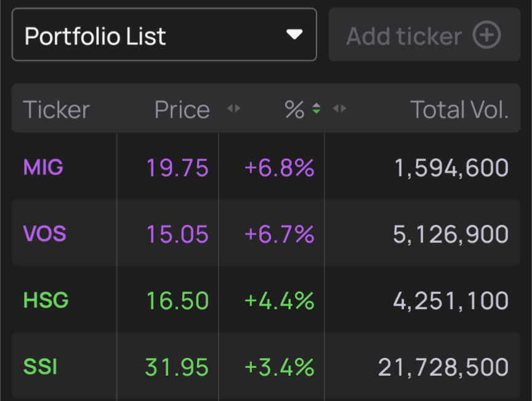Click SSI price 31.95

pos(177,367)
